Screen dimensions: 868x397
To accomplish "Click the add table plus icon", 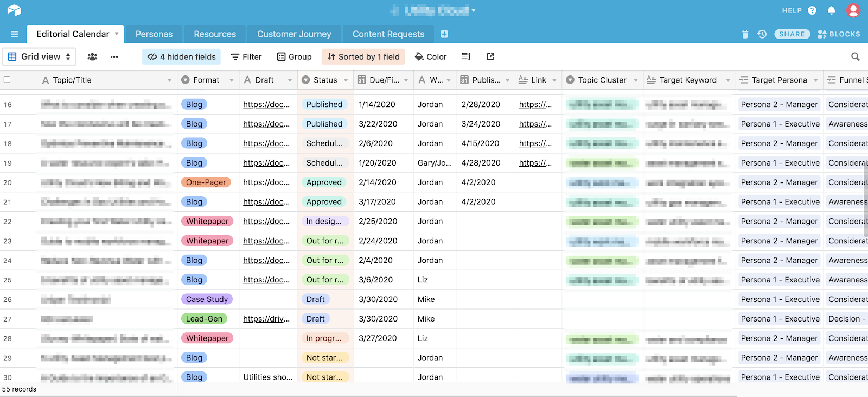I will tap(444, 34).
